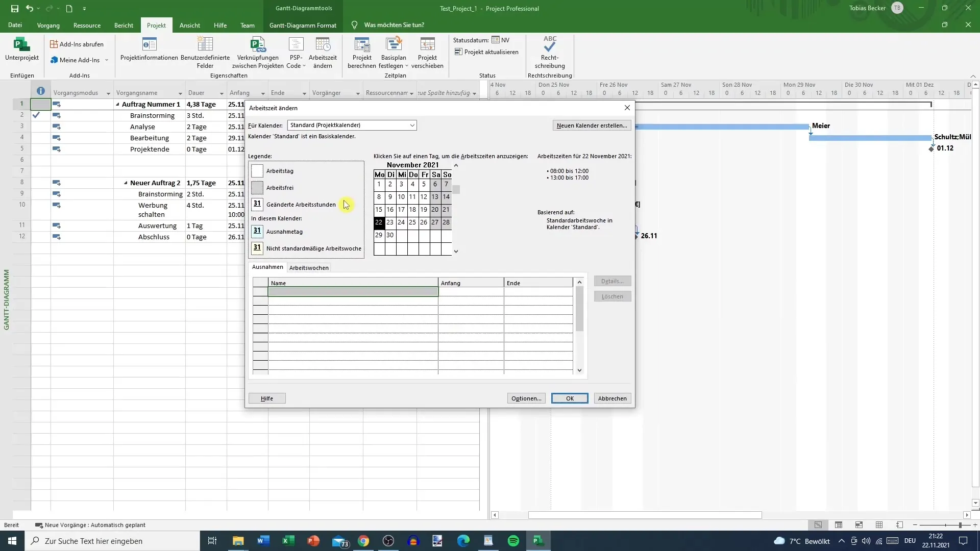Open Gantt-Diagramm Format tab
Screen dimensions: 980x551
tap(303, 25)
